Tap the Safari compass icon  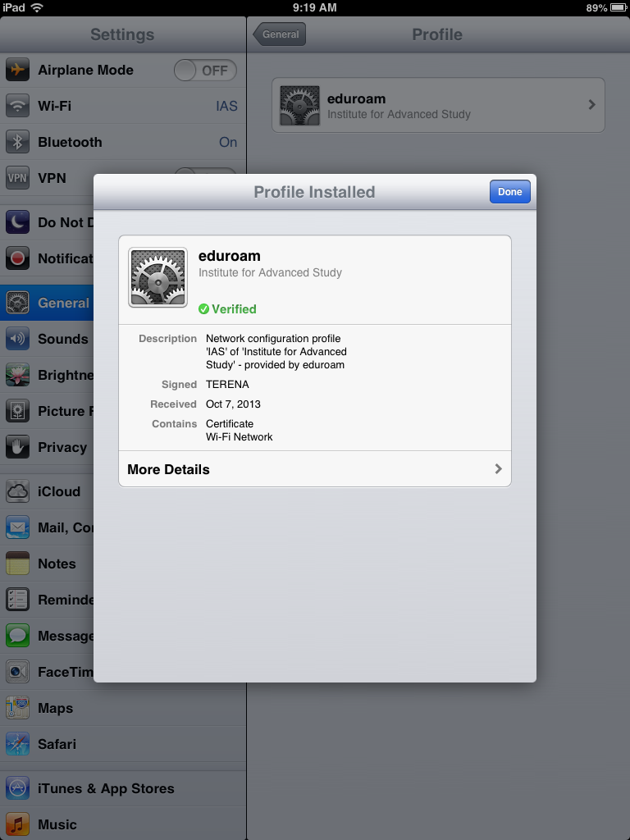tap(17, 744)
